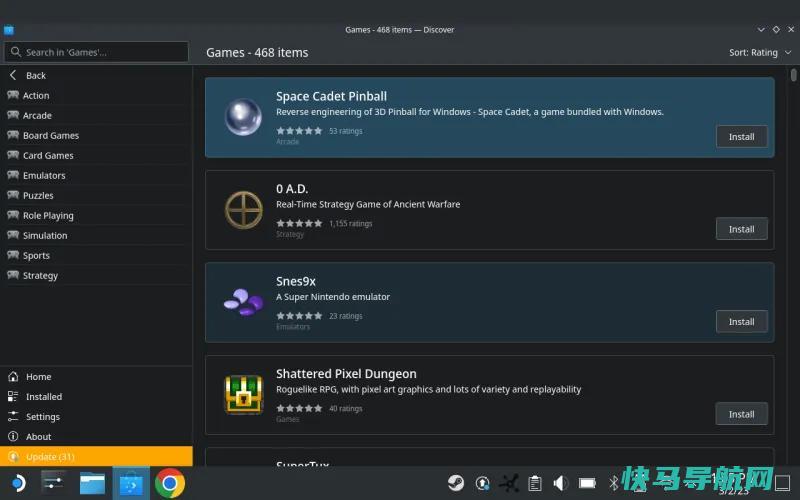Click the Steam tray icon
Image resolution: width=800 pixels, height=500 pixels.
click(x=456, y=483)
